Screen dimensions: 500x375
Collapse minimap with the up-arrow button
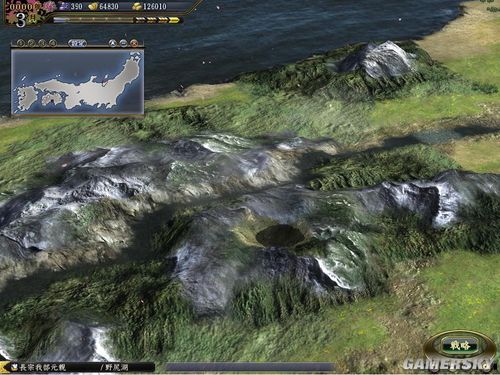pyautogui.click(x=113, y=43)
